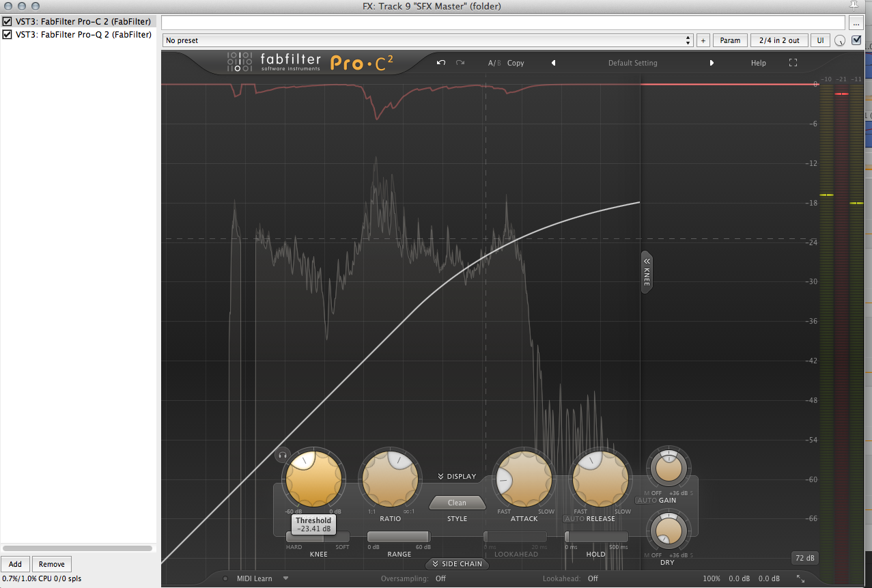Image resolution: width=872 pixels, height=588 pixels.
Task: Click the gain M (mid) label
Action: (x=647, y=493)
